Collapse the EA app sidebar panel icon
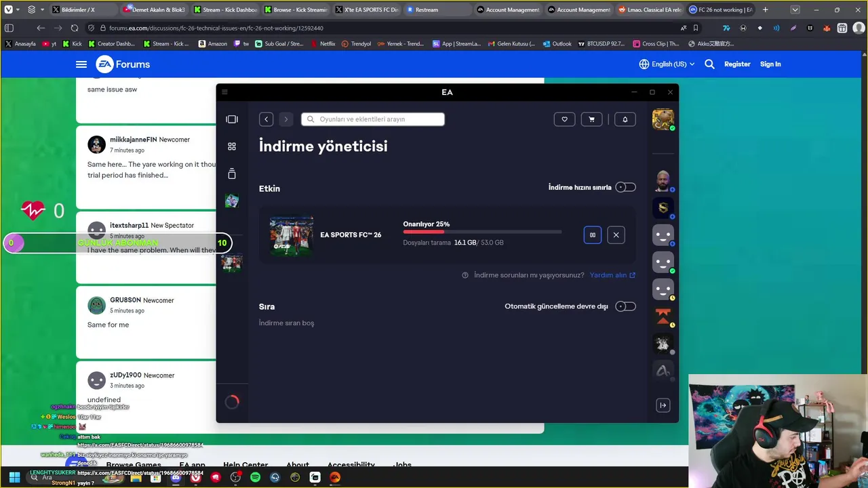 [x=232, y=119]
